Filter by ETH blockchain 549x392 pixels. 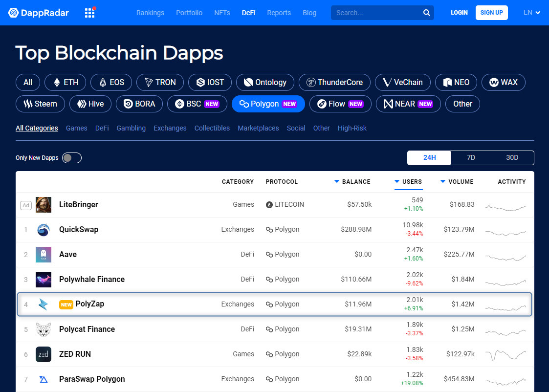click(65, 82)
